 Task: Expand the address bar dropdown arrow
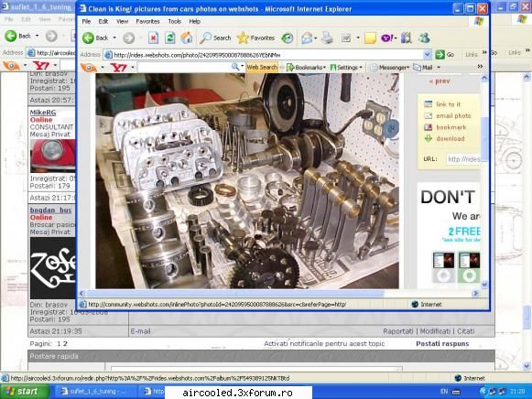pos(428,54)
